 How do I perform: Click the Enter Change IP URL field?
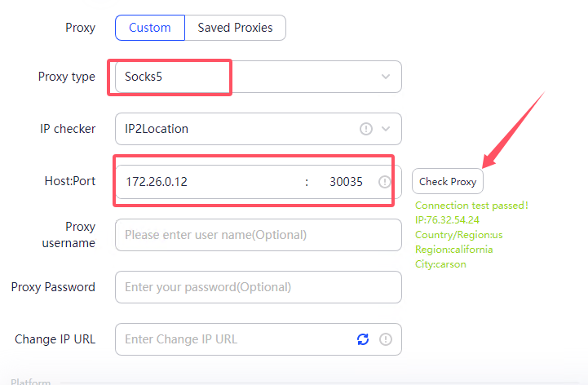232,339
